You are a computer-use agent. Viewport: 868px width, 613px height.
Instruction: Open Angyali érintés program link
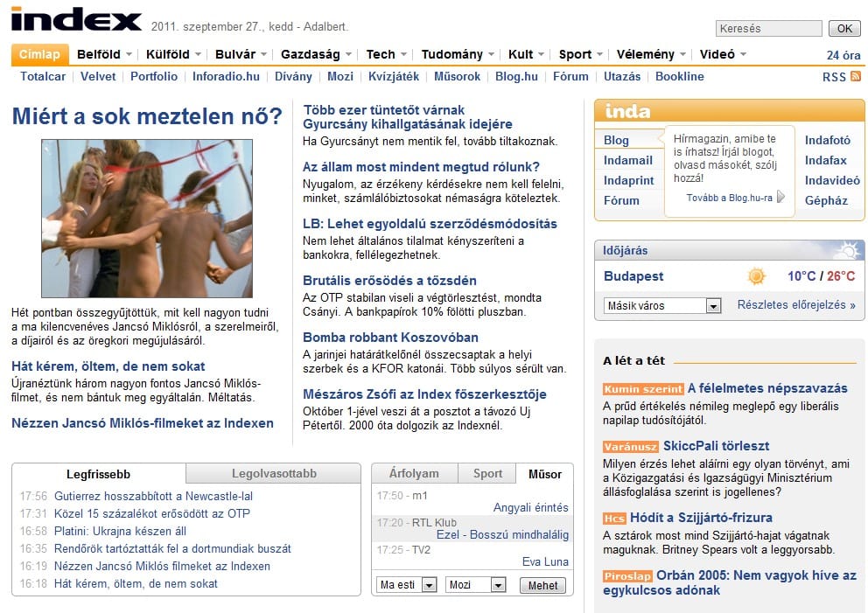tap(531, 507)
